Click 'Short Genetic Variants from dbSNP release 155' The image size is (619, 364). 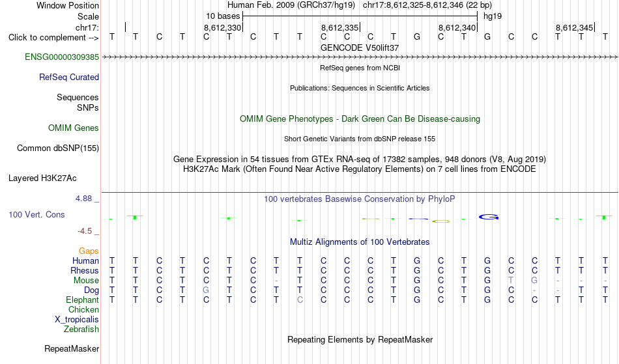click(360, 139)
